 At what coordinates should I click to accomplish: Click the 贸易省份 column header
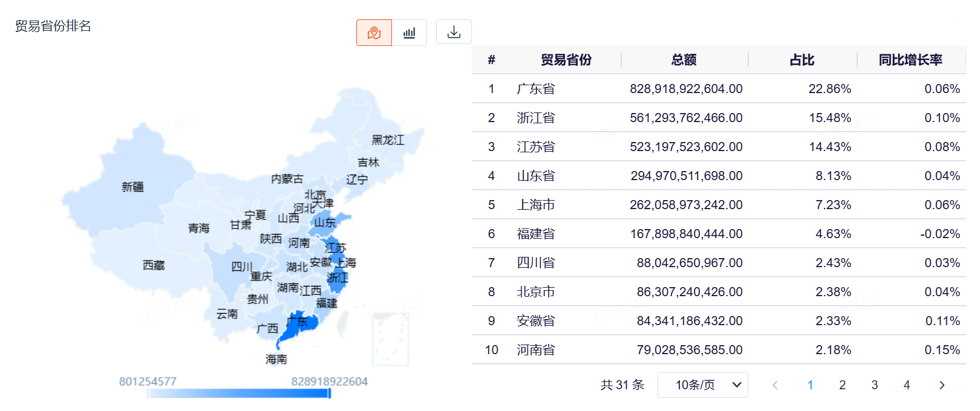tap(566, 60)
